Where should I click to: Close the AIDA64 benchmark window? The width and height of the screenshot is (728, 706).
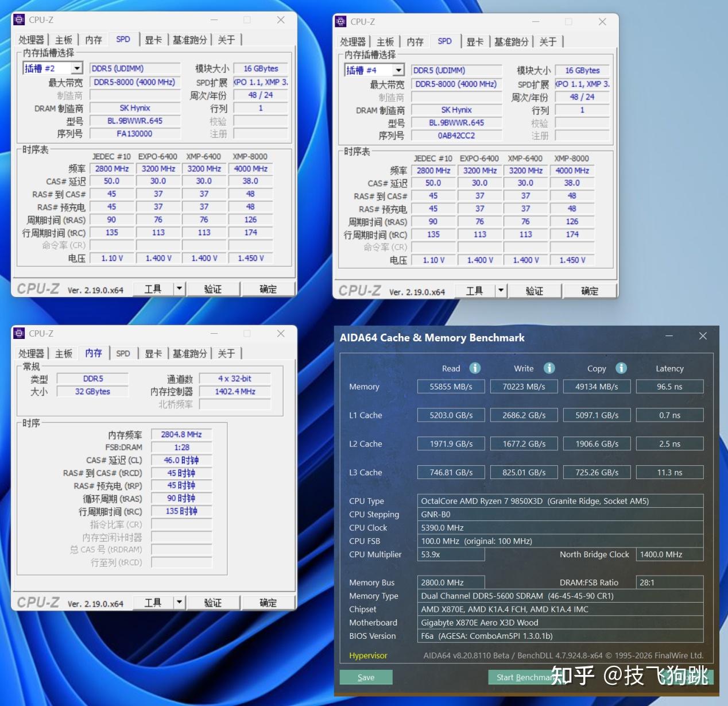703,336
